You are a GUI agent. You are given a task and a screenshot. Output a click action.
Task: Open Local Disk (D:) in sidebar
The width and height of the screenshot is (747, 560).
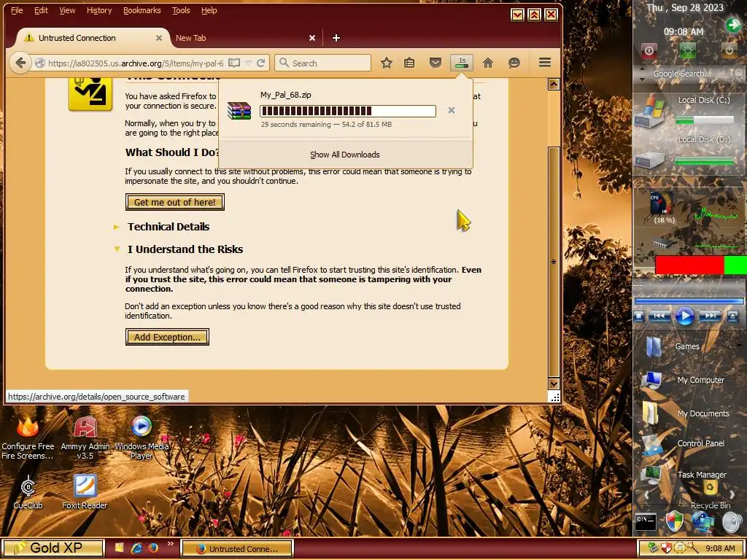click(687, 152)
